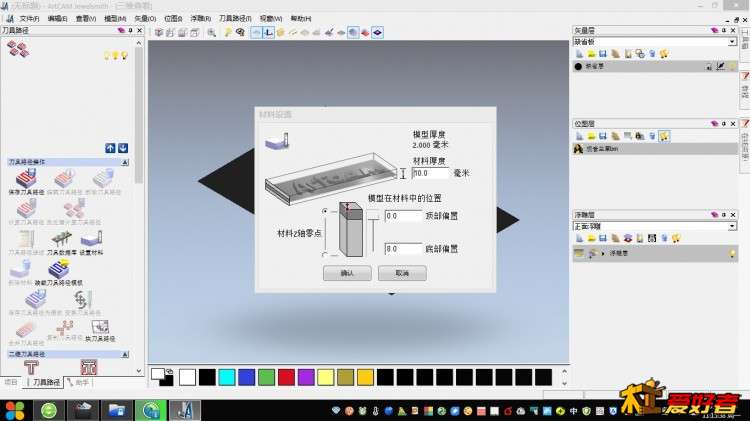Toggle lock on default vector layer

click(x=709, y=66)
